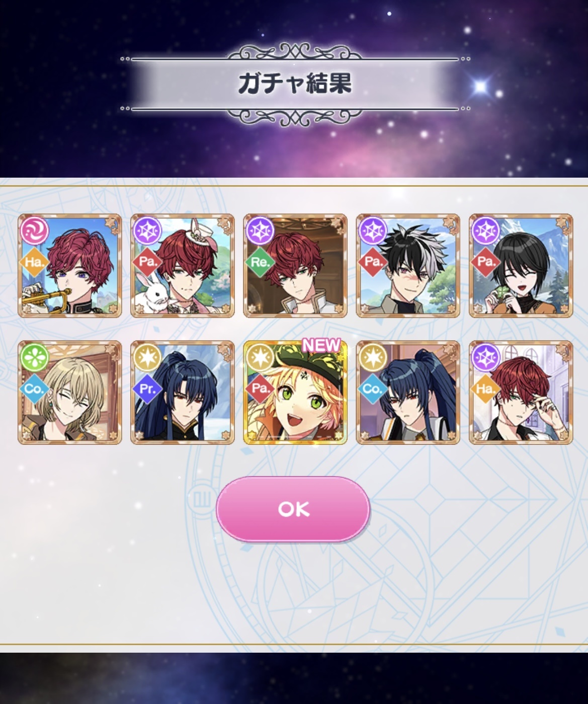The width and height of the screenshot is (588, 704).
Task: Select the ponytail character card with Pr. badge
Action: (183, 393)
